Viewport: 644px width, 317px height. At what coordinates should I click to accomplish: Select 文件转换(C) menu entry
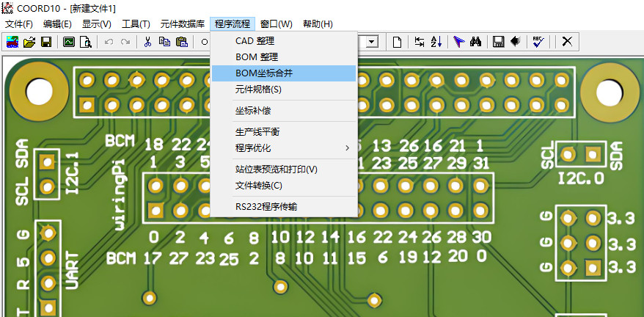(x=284, y=186)
